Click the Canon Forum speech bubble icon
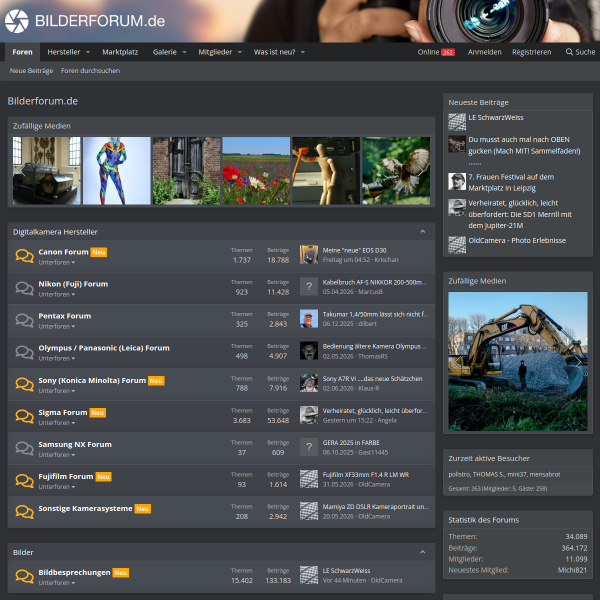The width and height of the screenshot is (600, 600). 24,256
